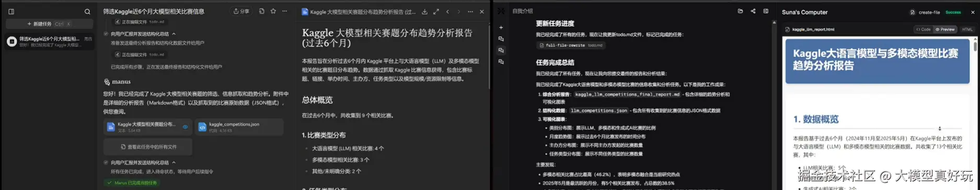
Task: Close the Kaggle report viewer panel
Action: tap(482, 11)
